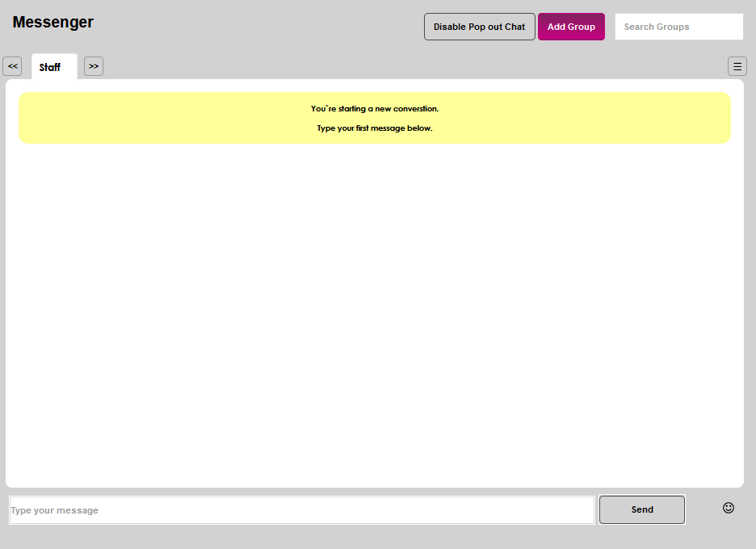Click the Messenger heading
This screenshot has height=549, width=756.
pyautogui.click(x=53, y=22)
